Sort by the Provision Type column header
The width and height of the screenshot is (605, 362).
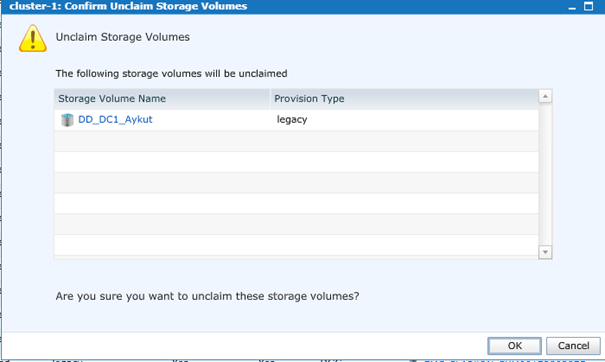(x=404, y=99)
